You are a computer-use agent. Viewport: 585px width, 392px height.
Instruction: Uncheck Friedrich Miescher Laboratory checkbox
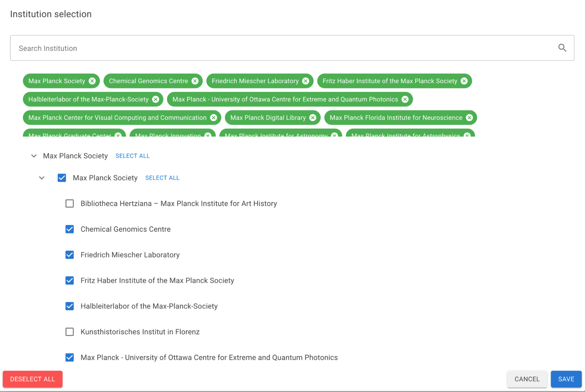[x=70, y=255]
